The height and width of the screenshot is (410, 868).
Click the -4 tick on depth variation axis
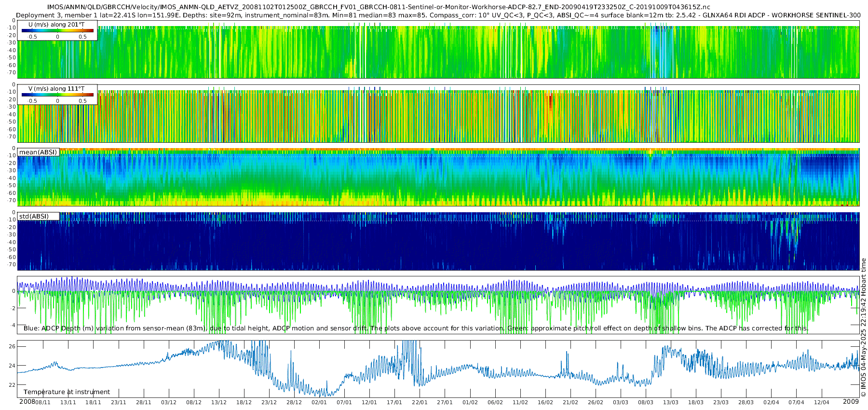coord(13,325)
